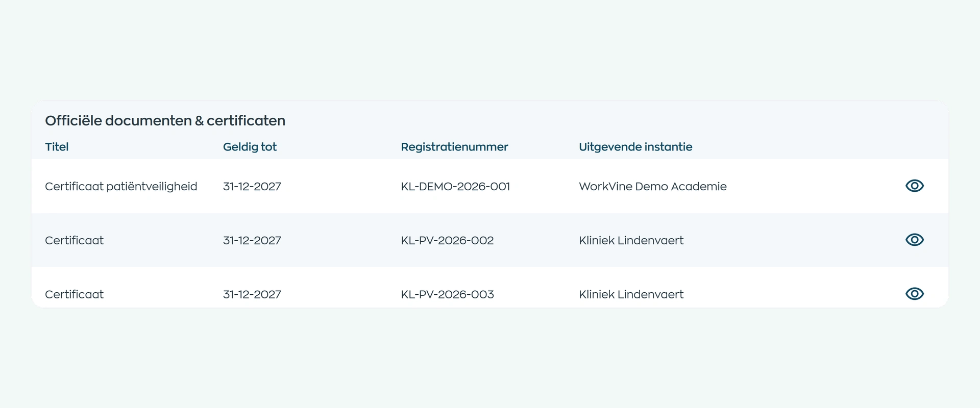
Task: Select date 31-12-2027 in KL-PV-2026-002 row
Action: click(x=252, y=241)
